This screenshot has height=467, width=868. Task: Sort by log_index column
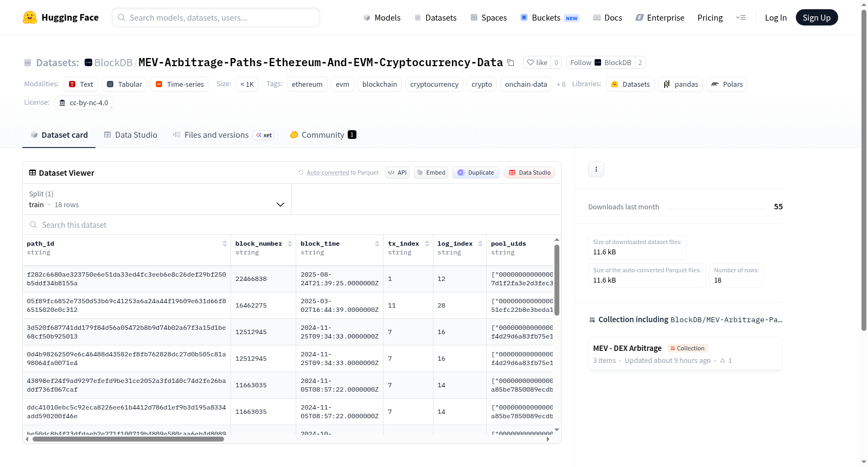480,244
